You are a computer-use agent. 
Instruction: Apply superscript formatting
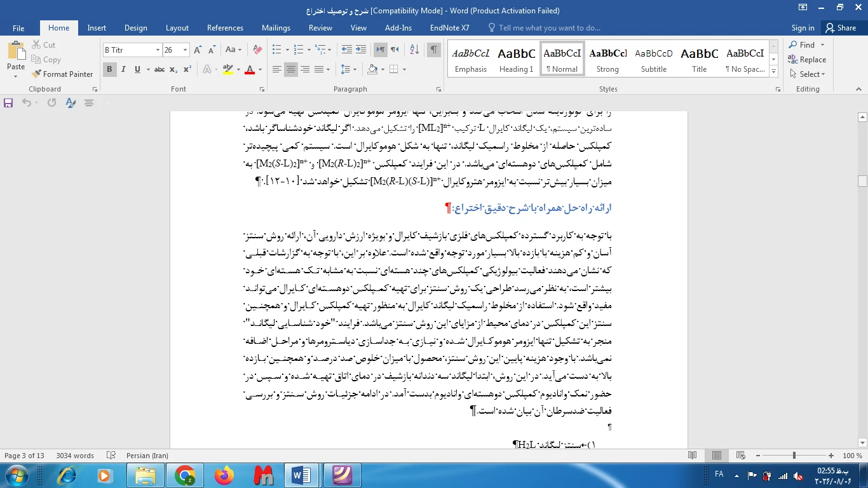[187, 69]
